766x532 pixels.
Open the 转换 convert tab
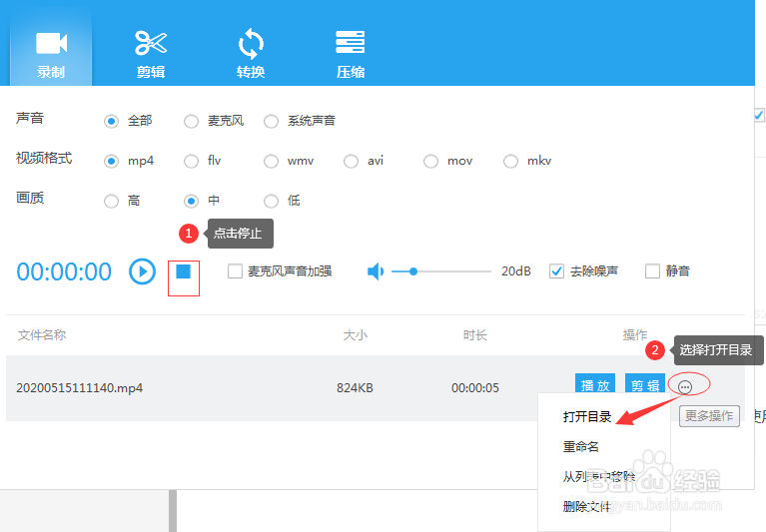[x=251, y=54]
